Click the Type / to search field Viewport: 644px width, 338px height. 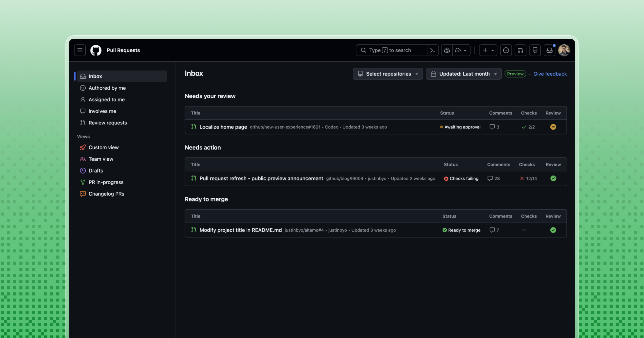tap(392, 50)
